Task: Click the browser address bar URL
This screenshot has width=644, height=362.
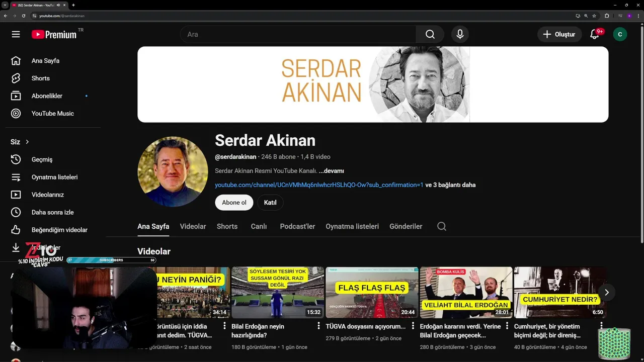Action: tap(62, 16)
